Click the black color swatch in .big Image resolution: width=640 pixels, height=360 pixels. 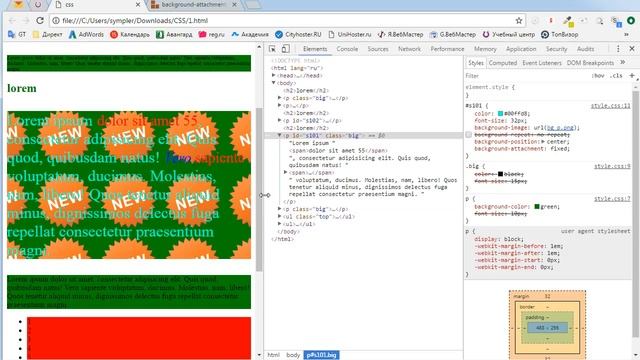(x=500, y=174)
